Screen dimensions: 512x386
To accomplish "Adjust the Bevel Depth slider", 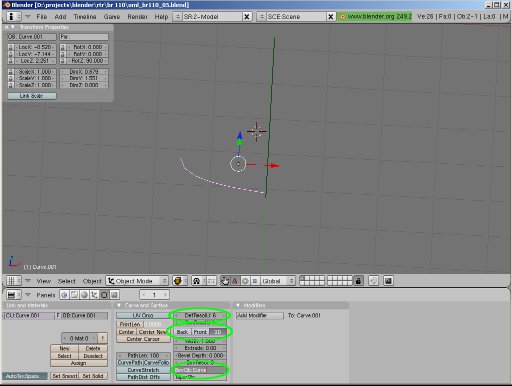I will 200,356.
